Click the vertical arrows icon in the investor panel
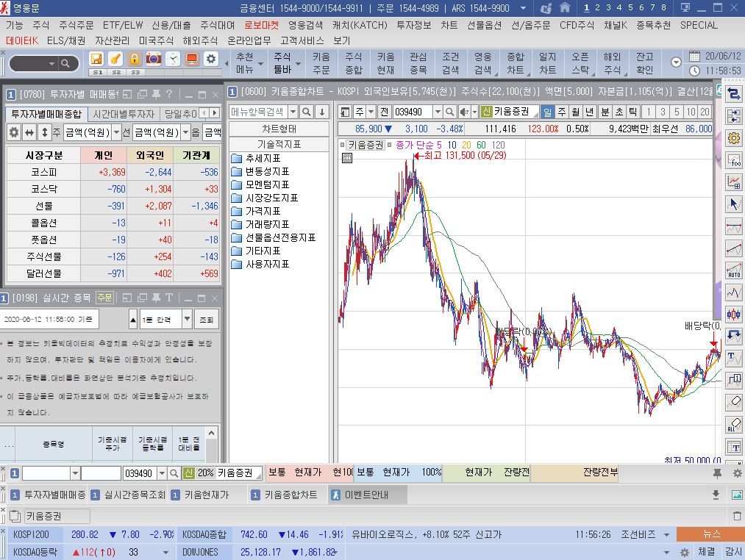Viewport: 745px width, 560px height. (x=45, y=132)
